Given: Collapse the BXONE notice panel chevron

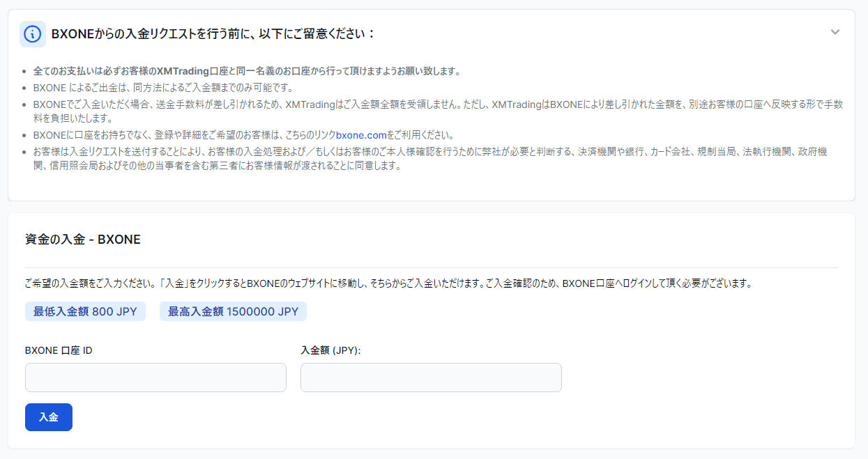Looking at the screenshot, I should (835, 32).
